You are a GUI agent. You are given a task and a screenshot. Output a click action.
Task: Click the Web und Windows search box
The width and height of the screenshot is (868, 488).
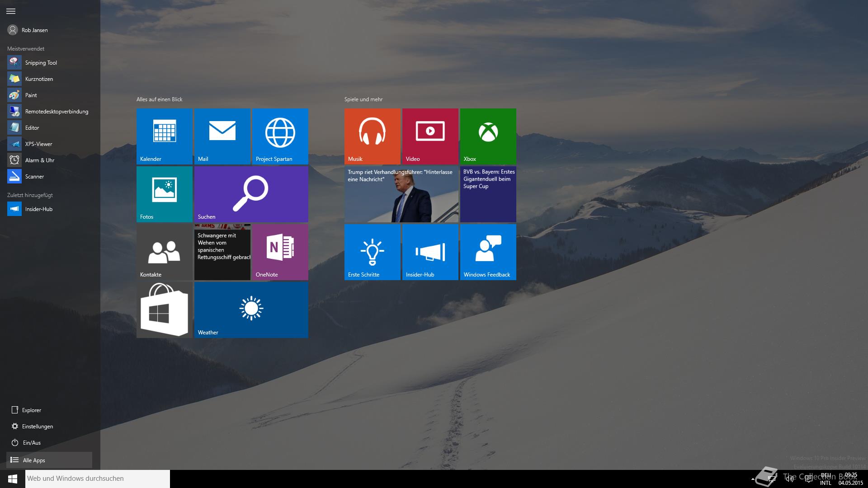tap(97, 479)
